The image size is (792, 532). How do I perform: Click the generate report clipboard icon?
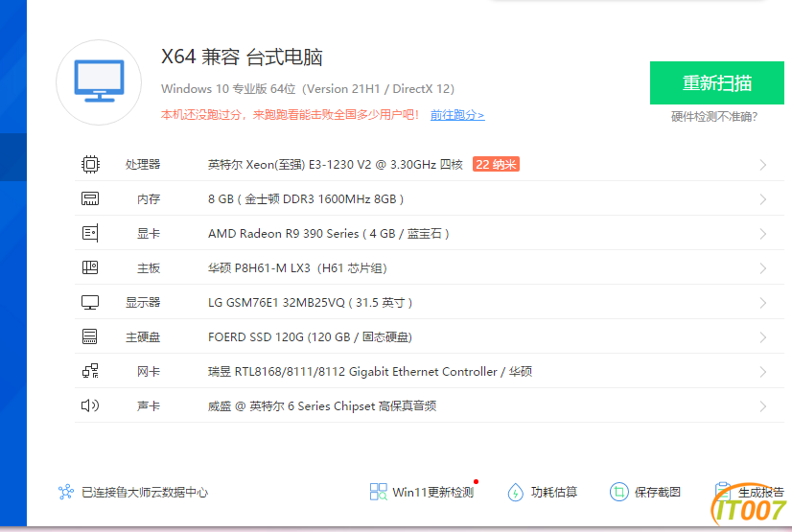[723, 491]
